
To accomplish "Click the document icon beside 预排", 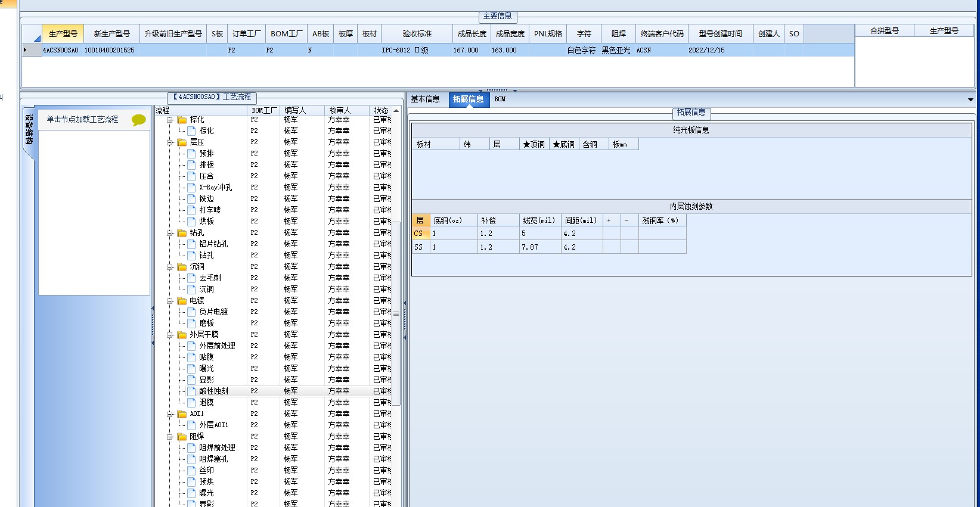I will 191,153.
